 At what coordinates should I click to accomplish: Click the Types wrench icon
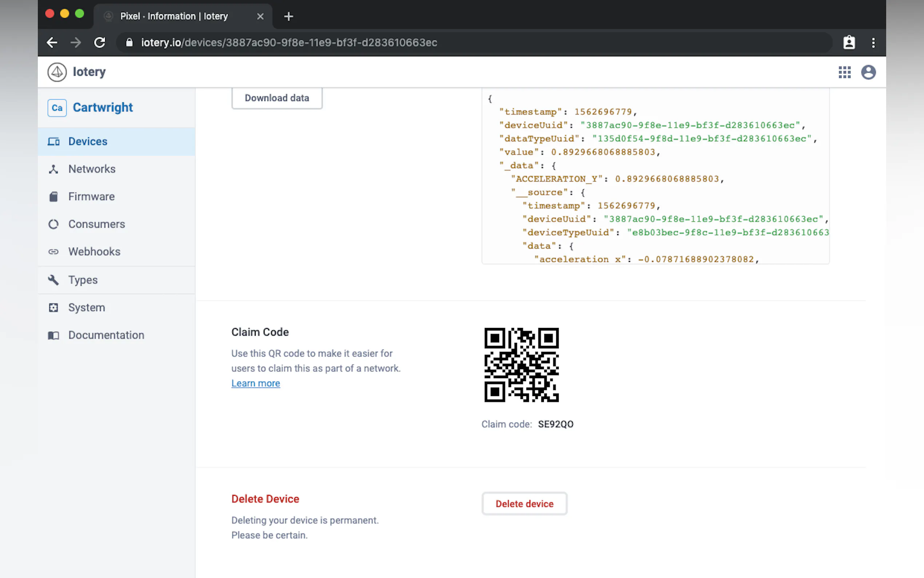[53, 280]
